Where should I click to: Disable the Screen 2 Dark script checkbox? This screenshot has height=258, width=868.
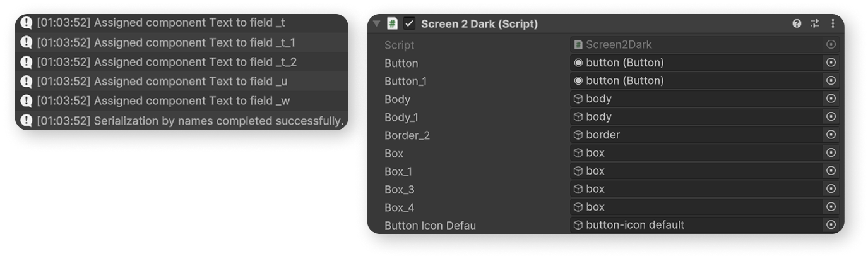(409, 23)
